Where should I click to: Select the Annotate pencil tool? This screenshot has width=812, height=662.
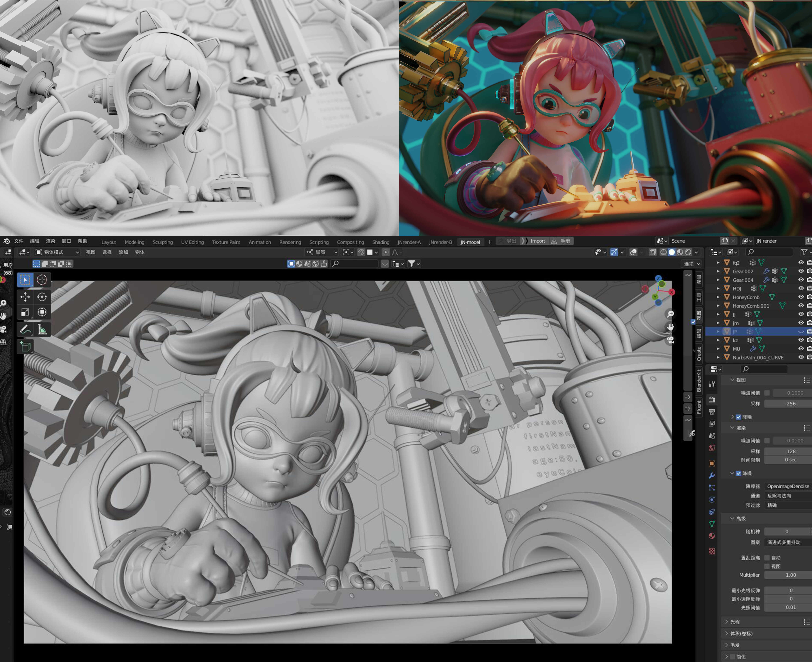click(25, 329)
